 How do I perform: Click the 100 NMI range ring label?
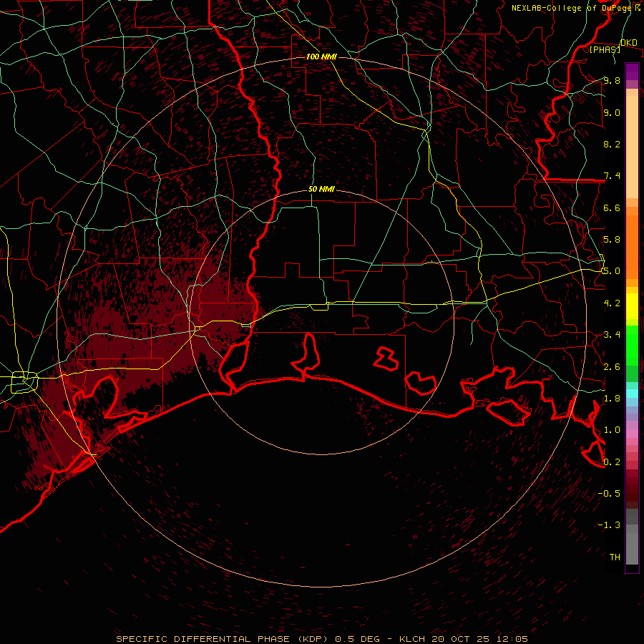click(321, 57)
